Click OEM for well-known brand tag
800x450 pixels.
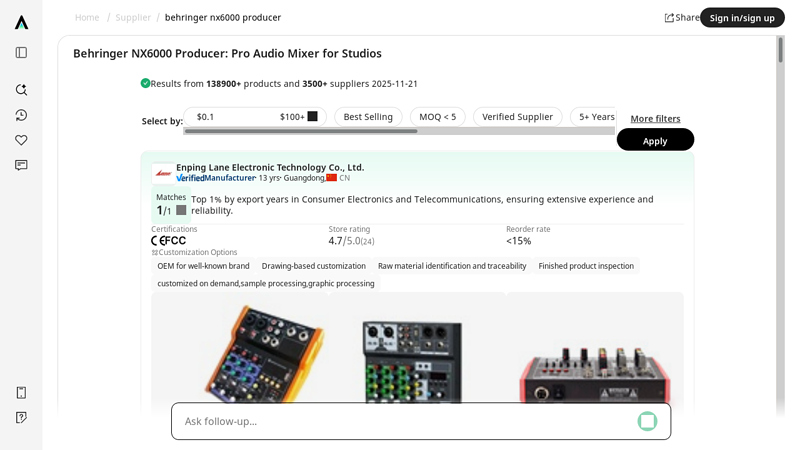[203, 266]
